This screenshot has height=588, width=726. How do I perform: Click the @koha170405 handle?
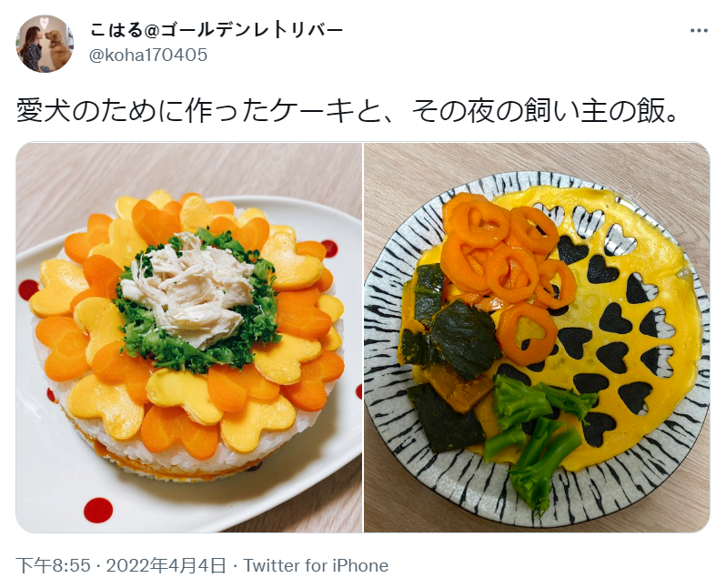148,56
